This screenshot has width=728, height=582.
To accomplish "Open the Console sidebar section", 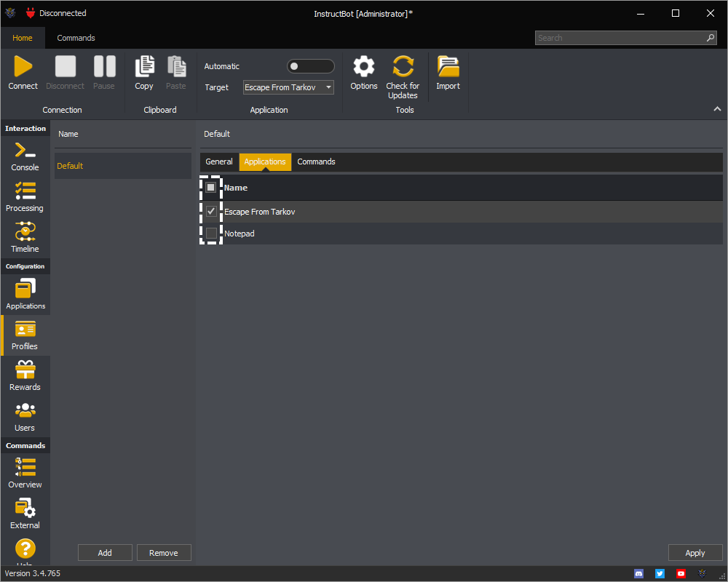I will tap(25, 156).
